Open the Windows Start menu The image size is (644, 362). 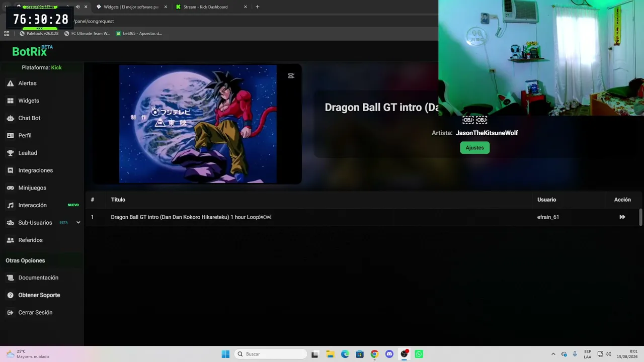pyautogui.click(x=225, y=354)
